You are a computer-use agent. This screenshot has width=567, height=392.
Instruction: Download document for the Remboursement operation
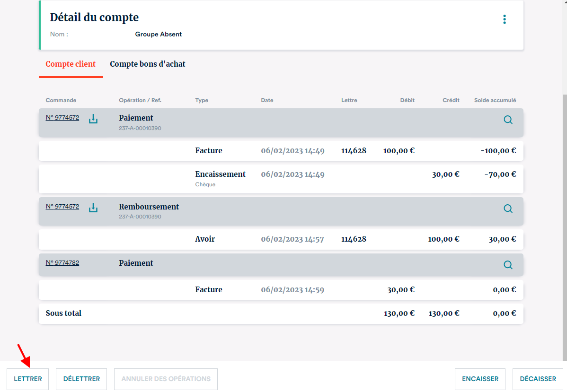(x=93, y=208)
